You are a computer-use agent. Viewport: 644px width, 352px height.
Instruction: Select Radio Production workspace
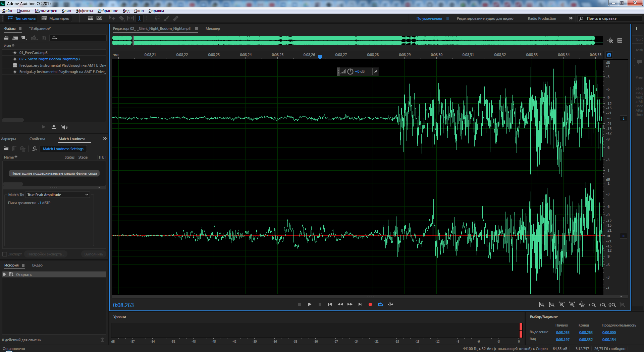542,18
